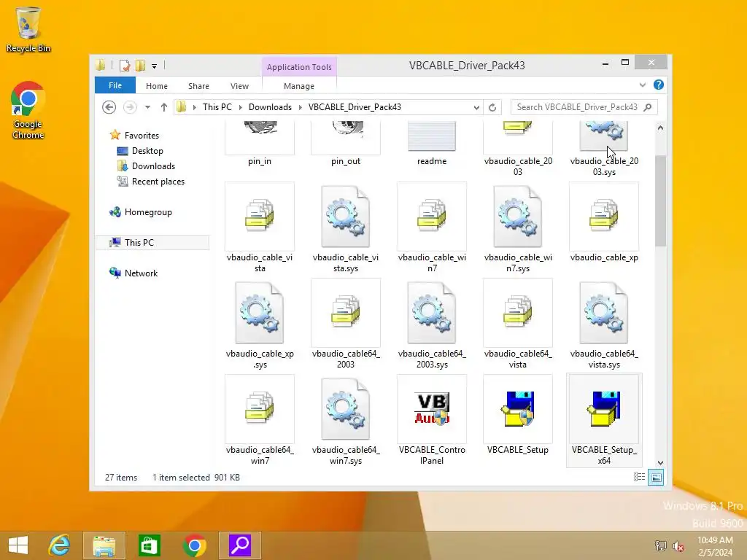Click the Back navigation arrow
This screenshot has width=747, height=560.
[109, 107]
